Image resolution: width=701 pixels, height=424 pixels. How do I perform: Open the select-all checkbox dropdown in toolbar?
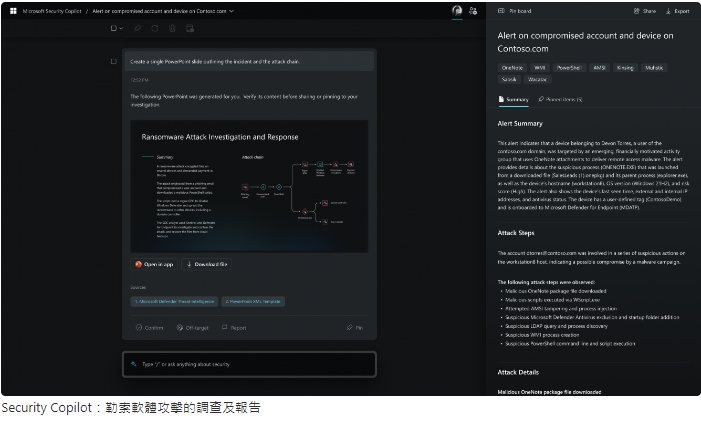click(x=122, y=28)
